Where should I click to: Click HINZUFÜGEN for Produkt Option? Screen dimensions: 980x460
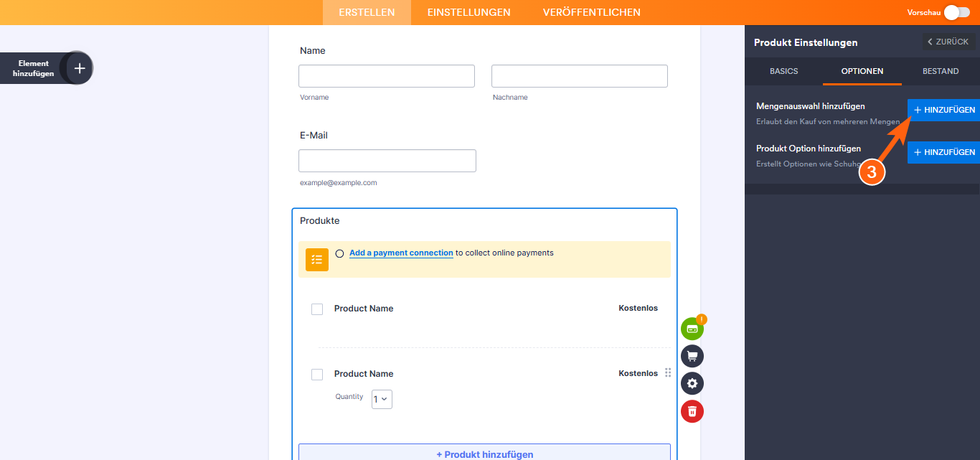943,152
